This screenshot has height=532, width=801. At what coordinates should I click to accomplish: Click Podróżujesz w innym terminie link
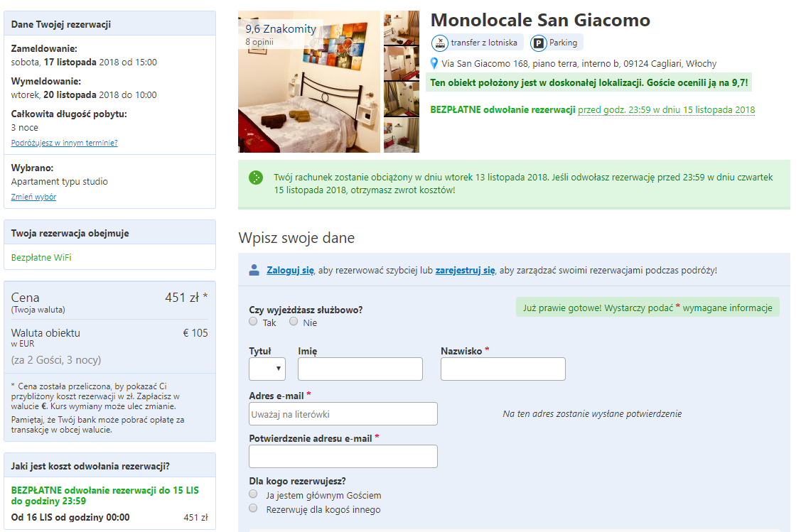point(65,143)
